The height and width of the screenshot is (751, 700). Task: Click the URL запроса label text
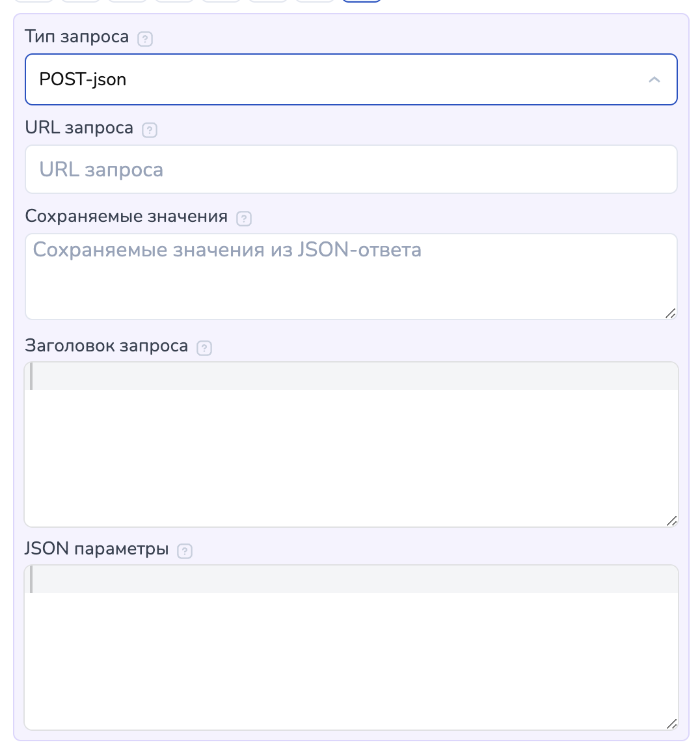(79, 128)
